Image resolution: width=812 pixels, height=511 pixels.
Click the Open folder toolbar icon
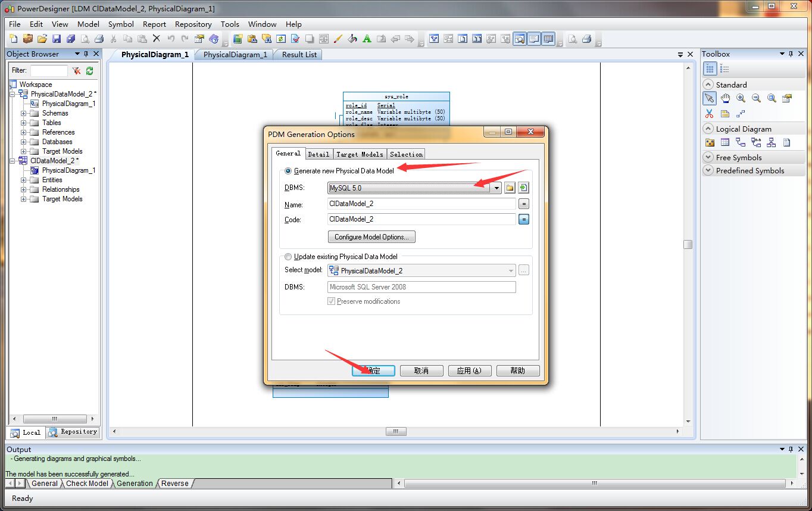[x=42, y=39]
